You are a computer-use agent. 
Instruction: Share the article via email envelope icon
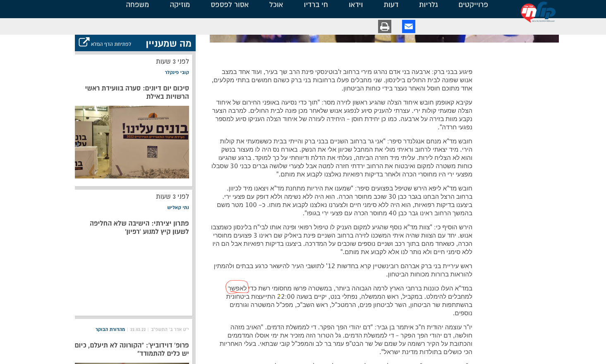(x=409, y=26)
